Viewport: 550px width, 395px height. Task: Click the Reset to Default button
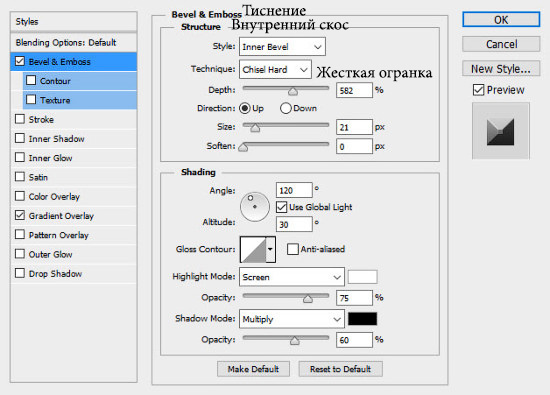340,369
